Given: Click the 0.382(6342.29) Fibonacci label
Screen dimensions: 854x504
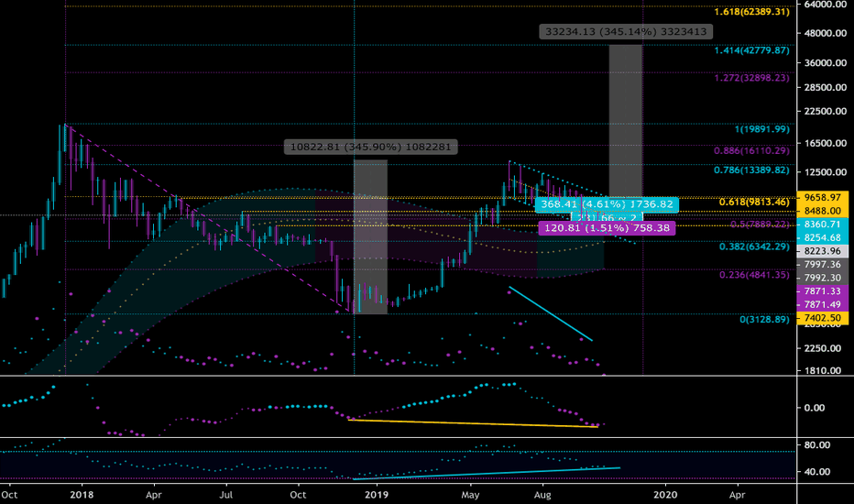Looking at the screenshot, I should coord(754,247).
